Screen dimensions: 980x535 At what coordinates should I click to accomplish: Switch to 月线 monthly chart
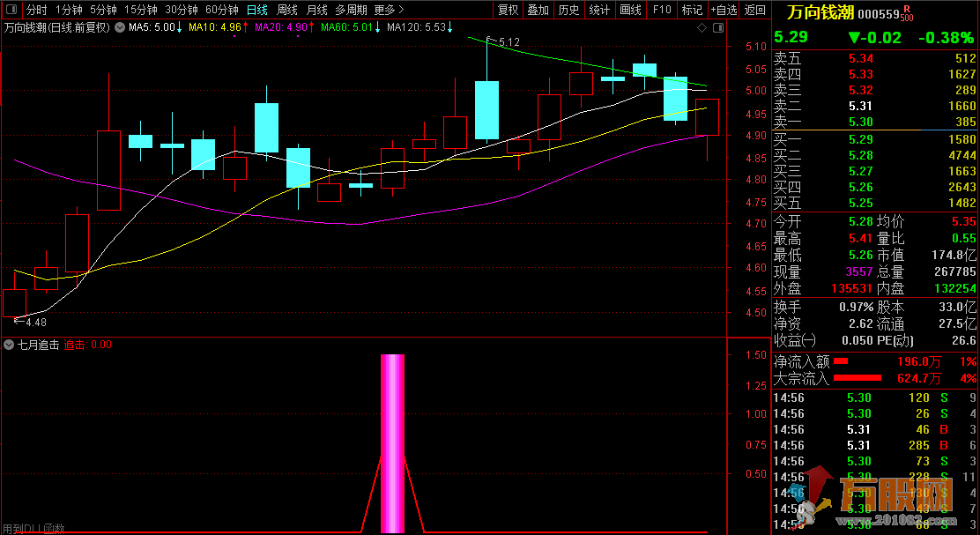(317, 10)
